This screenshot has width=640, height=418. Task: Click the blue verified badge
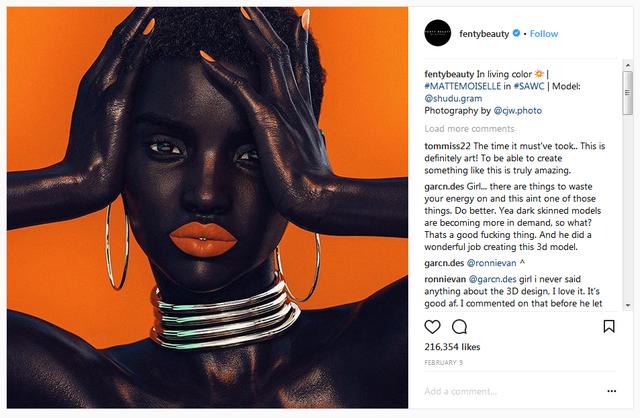click(x=516, y=33)
